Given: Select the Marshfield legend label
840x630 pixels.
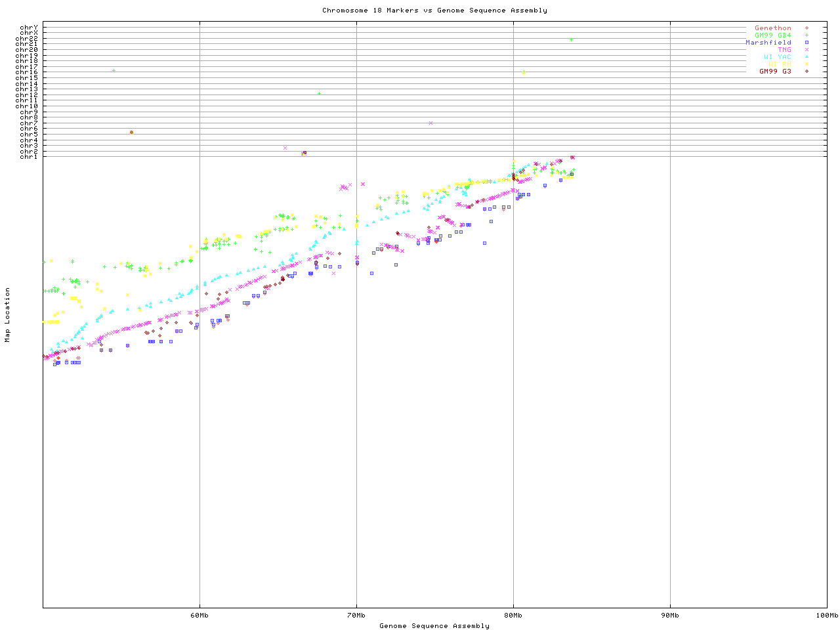Looking at the screenshot, I should click(768, 43).
